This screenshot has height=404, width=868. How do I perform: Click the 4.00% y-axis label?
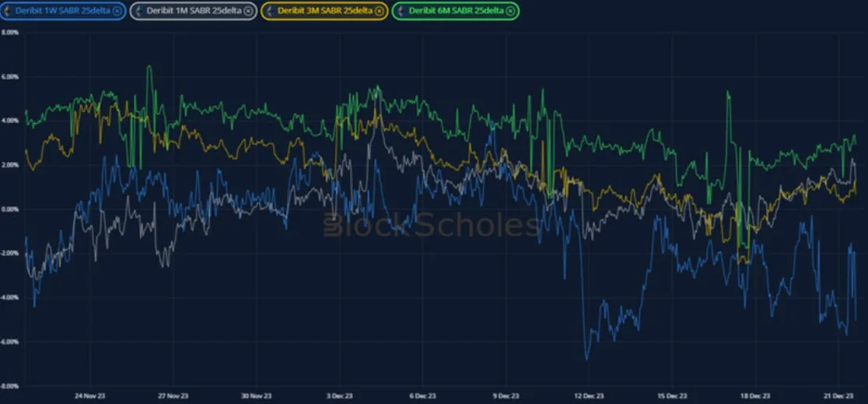click(x=10, y=120)
